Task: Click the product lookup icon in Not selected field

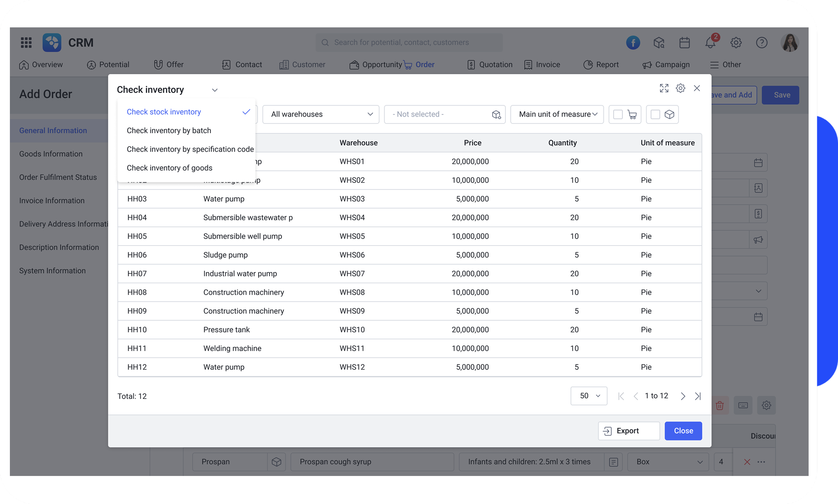Action: [496, 115]
